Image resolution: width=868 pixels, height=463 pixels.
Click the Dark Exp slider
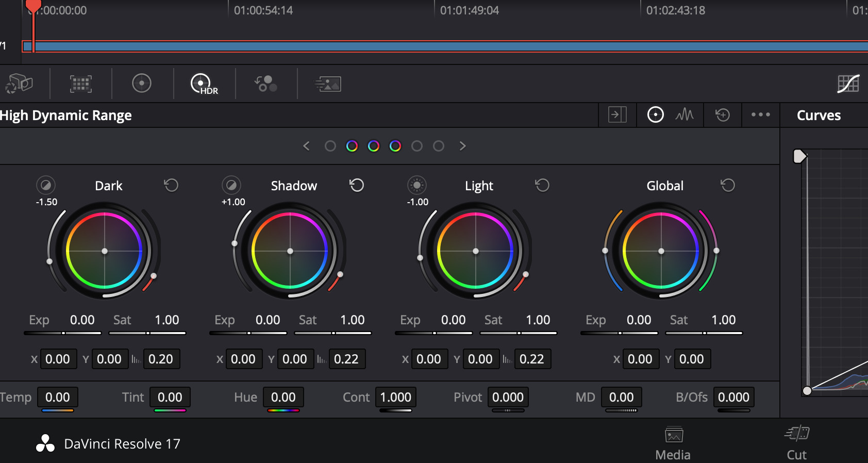click(x=63, y=333)
